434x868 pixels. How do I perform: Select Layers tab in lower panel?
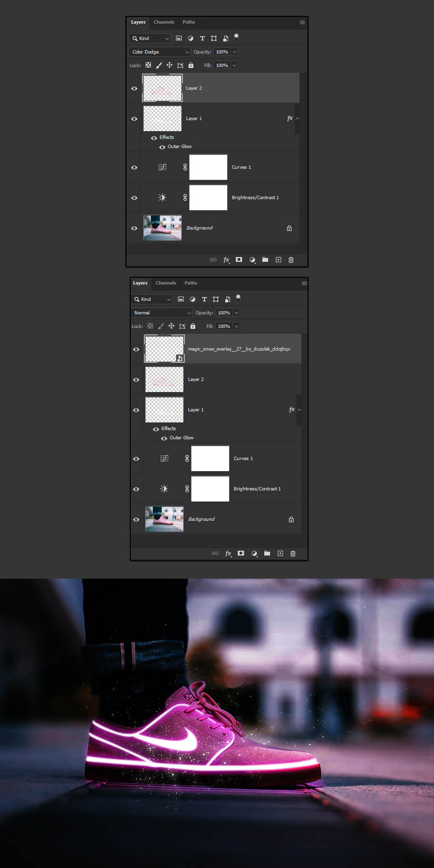[x=140, y=283]
